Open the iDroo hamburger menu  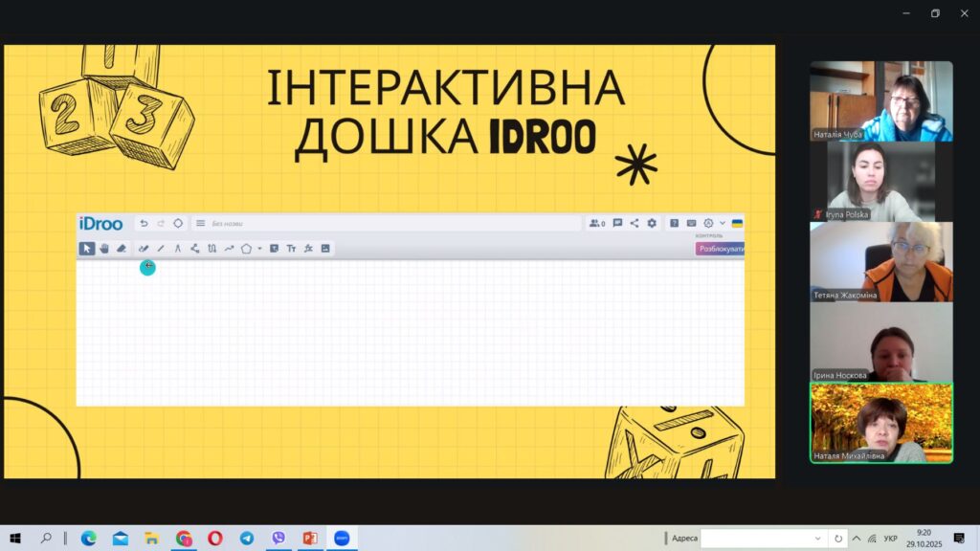pyautogui.click(x=201, y=224)
